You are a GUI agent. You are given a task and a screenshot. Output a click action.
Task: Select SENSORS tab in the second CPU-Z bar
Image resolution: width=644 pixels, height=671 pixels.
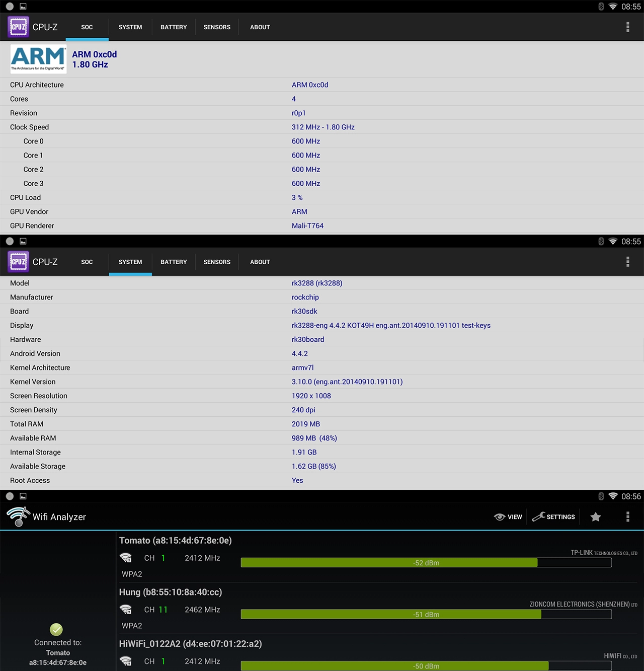point(217,262)
